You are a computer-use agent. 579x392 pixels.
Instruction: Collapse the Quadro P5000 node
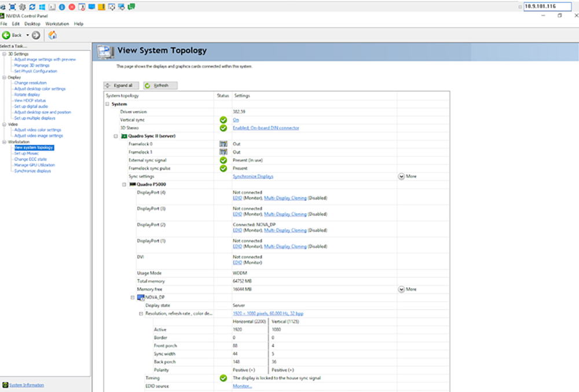pyautogui.click(x=124, y=185)
